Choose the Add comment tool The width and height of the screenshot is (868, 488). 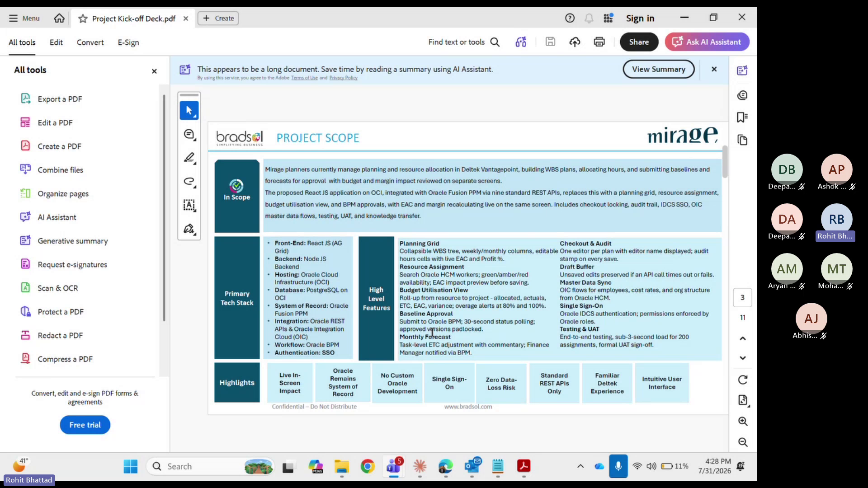tap(189, 134)
